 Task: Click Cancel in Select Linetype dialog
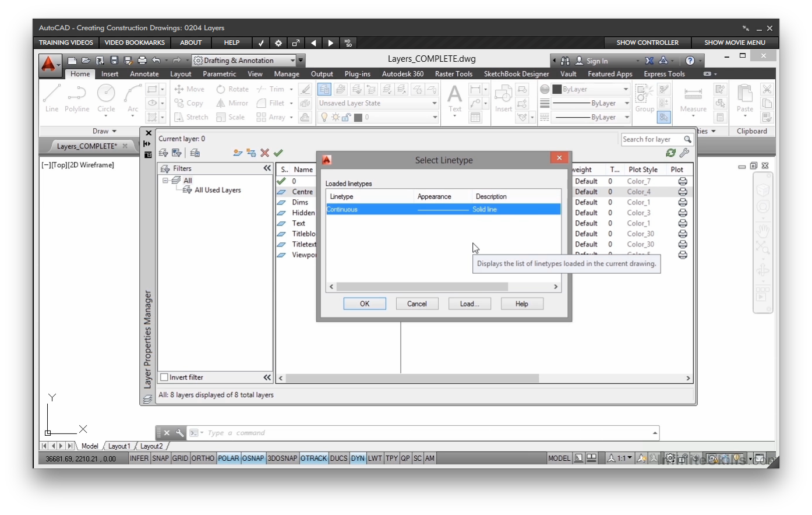[x=417, y=304]
